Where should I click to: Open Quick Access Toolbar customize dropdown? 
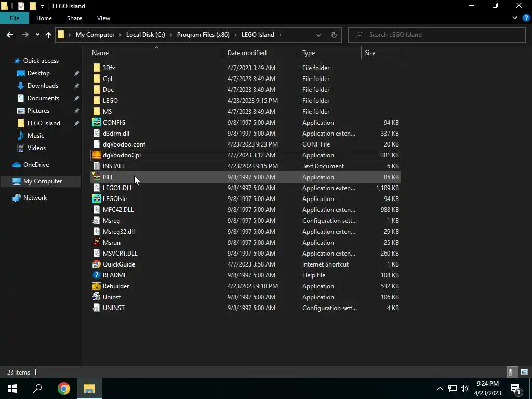click(x=42, y=6)
